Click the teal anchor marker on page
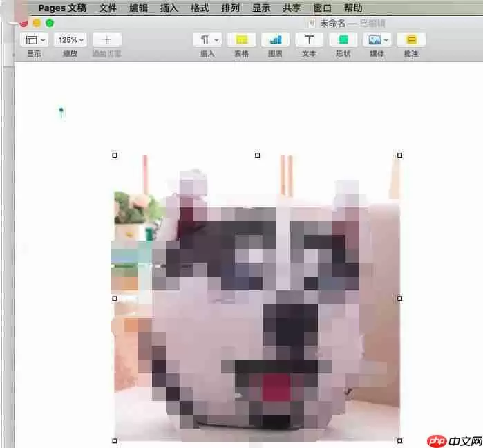483x448 pixels. 61,113
